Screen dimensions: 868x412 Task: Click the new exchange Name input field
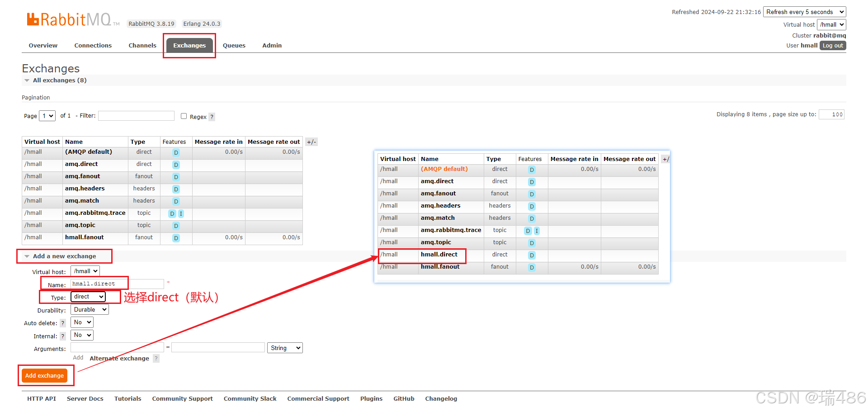[117, 284]
